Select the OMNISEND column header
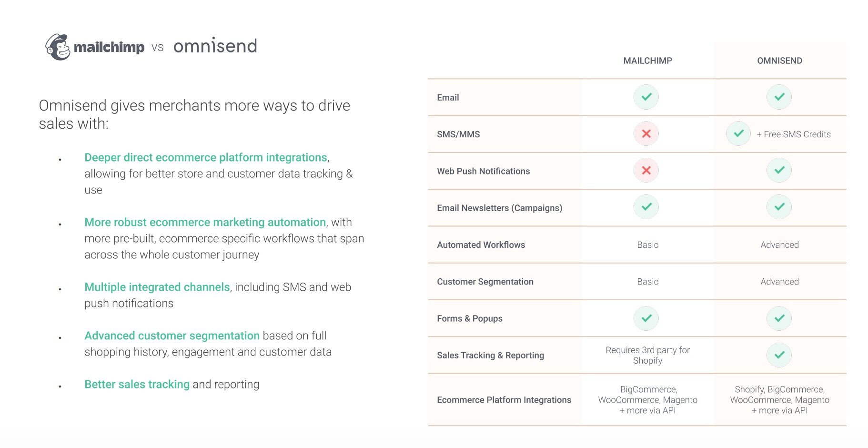 pyautogui.click(x=779, y=61)
